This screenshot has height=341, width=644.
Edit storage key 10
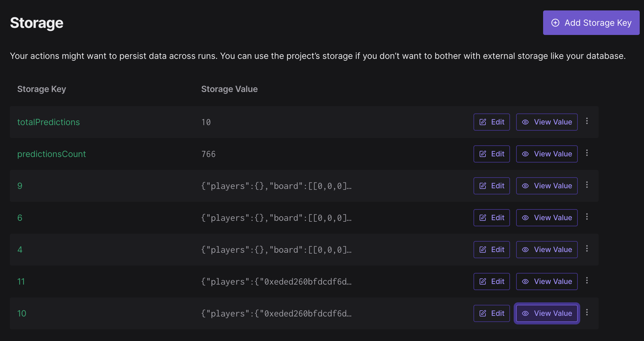pos(492,313)
